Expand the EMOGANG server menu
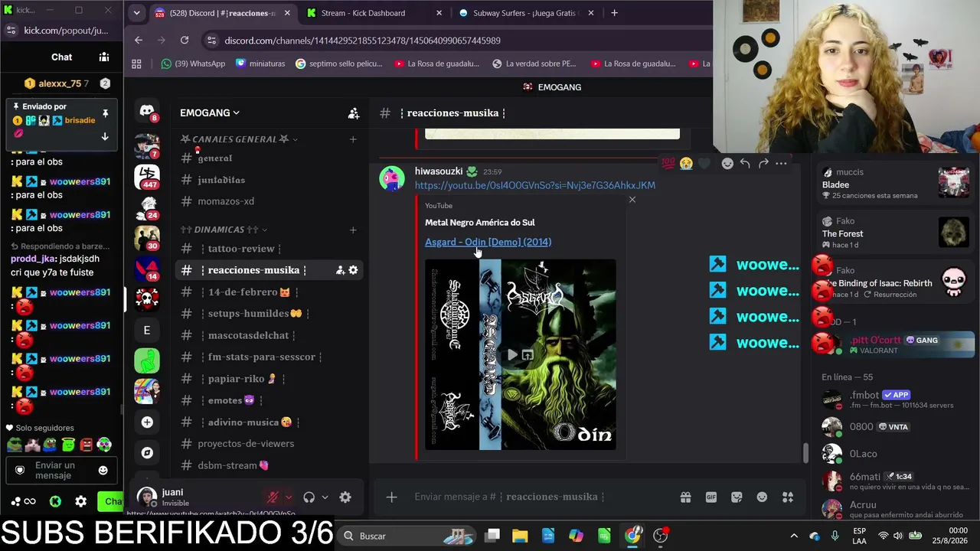 pos(210,113)
